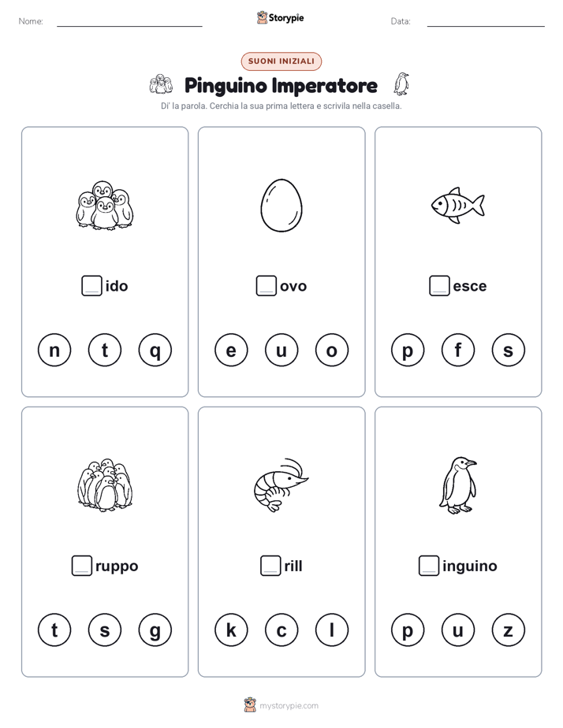The height and width of the screenshot is (728, 563).
Task: Click the blank box before 'esce'
Action: coord(439,285)
